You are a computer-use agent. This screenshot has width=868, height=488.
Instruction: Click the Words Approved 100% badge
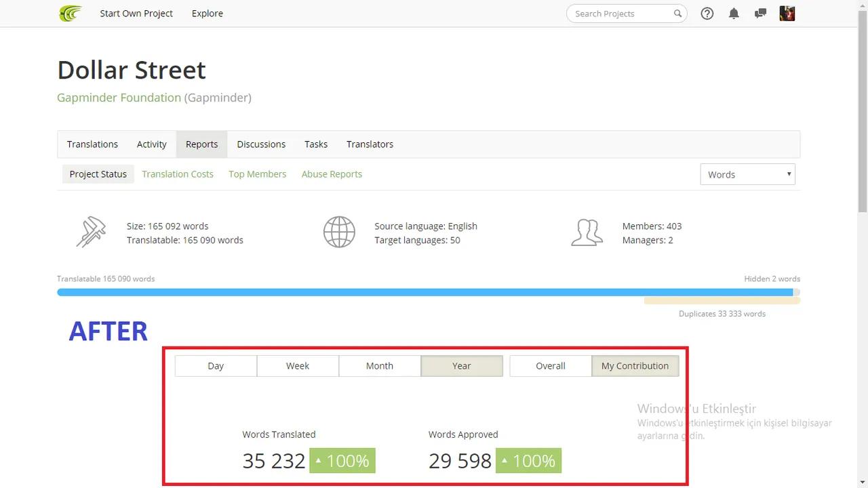click(528, 461)
